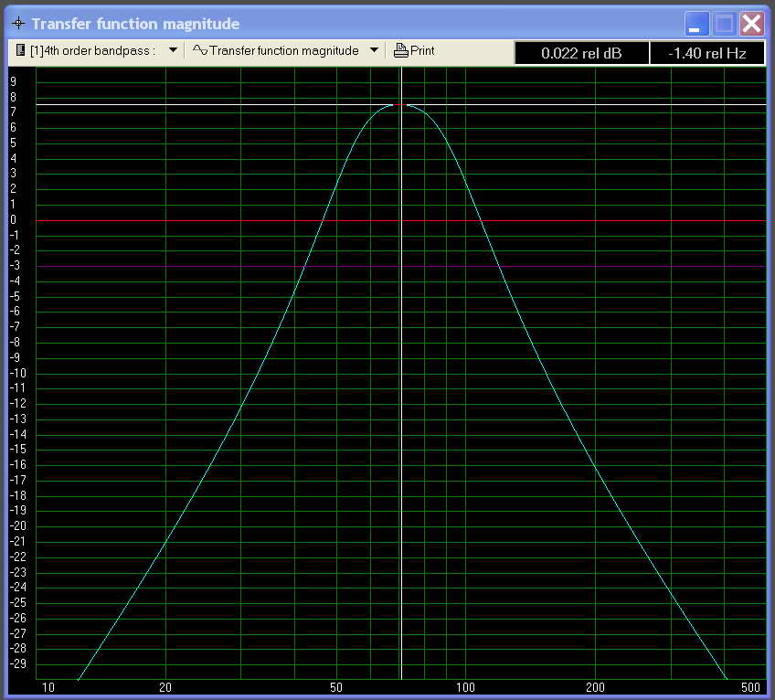Screen dimensions: 775x700
Task: Click the purple -3 dB reference line
Action: [401, 266]
